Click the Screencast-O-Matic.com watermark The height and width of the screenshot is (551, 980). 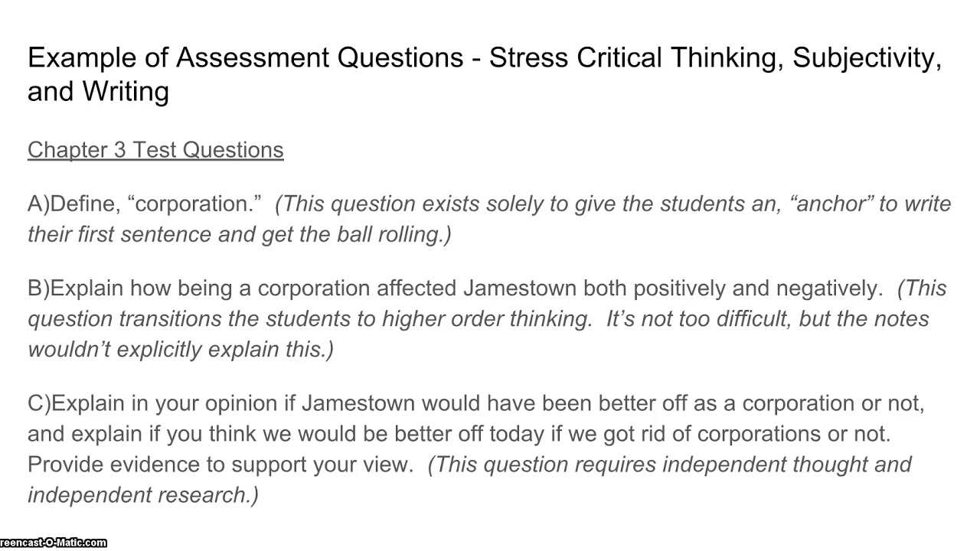pos(53,543)
